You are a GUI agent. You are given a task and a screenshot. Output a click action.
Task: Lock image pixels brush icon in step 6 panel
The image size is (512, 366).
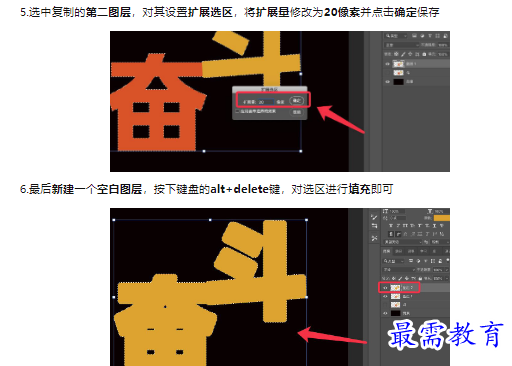pos(400,278)
